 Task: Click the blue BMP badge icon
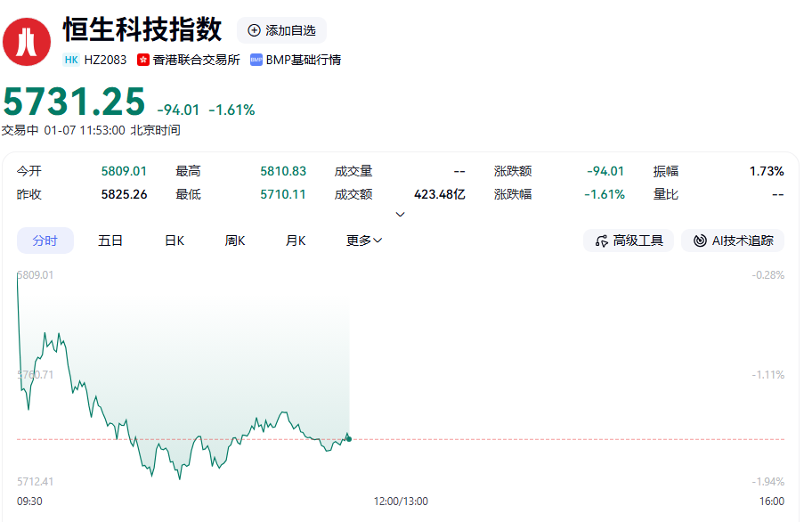point(256,60)
